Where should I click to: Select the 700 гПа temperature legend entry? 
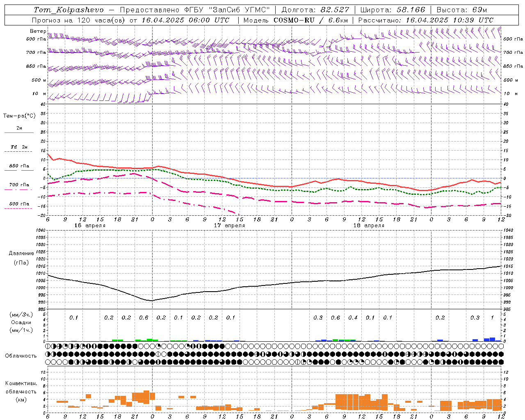pos(19,185)
